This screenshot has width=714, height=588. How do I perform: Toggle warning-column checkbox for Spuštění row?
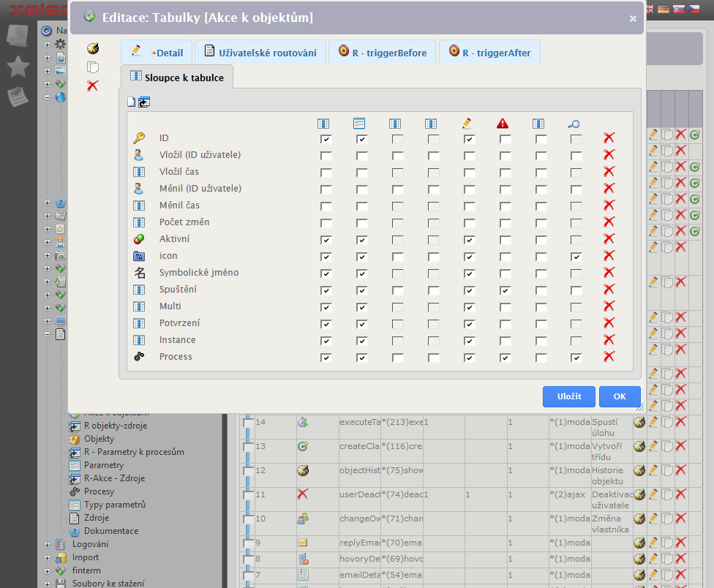pyautogui.click(x=505, y=290)
